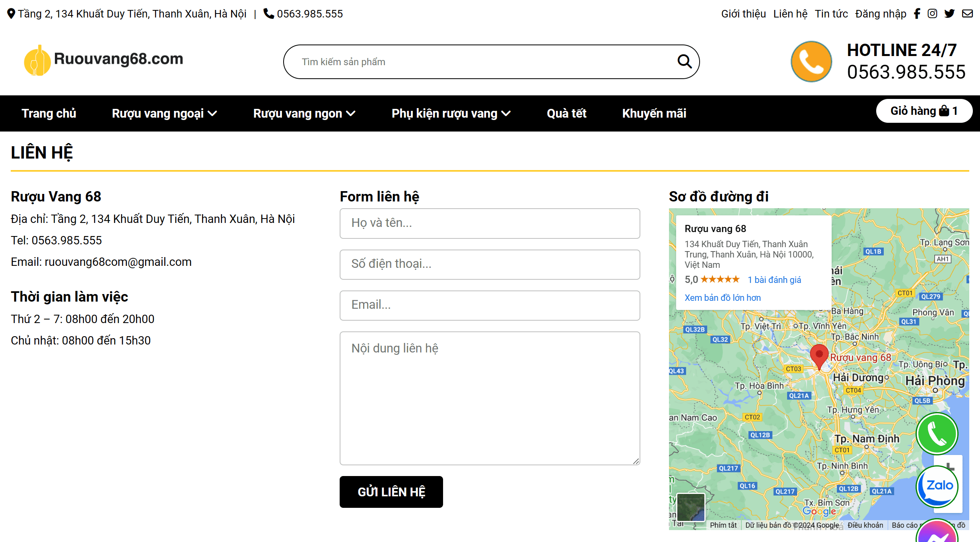
Task: Click the Tel: 0563.985.555 text
Action: click(x=56, y=240)
